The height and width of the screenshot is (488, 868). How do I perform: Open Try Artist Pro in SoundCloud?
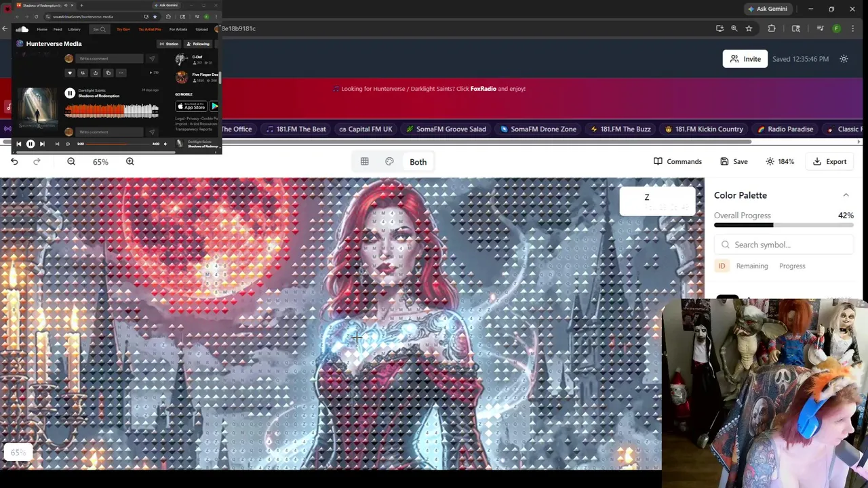coord(150,29)
